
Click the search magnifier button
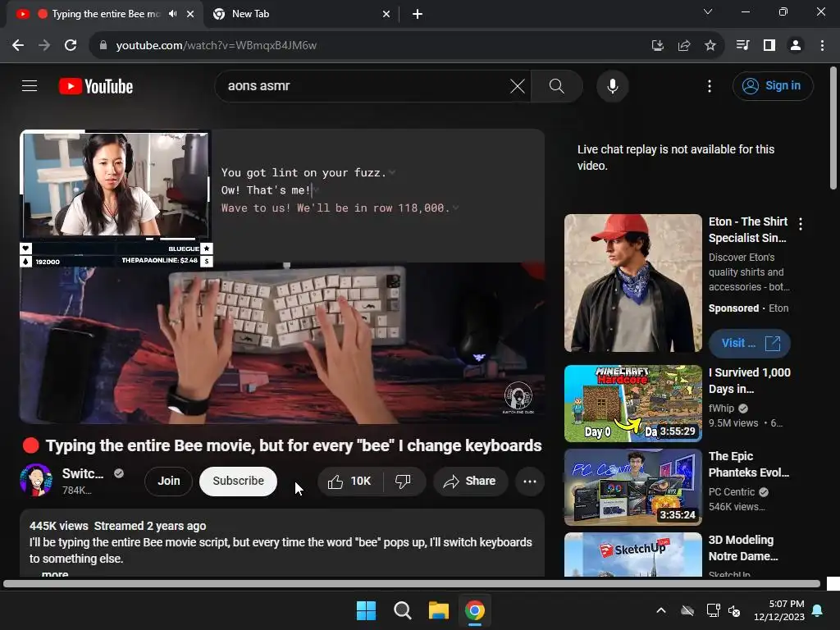click(x=557, y=86)
